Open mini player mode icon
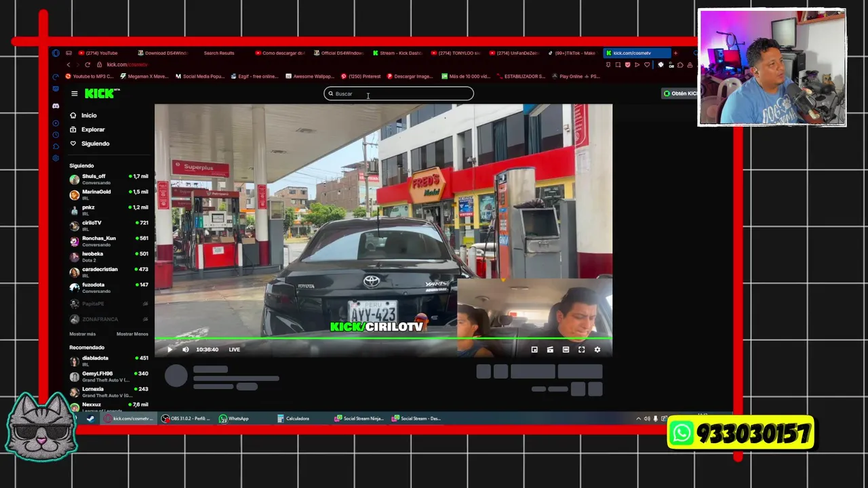This screenshot has width=868, height=488. 534,350
